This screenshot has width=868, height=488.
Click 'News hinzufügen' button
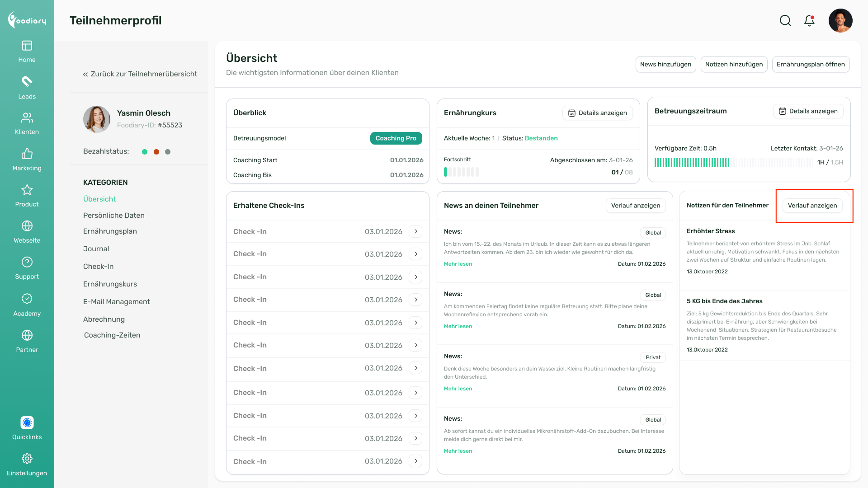coord(665,64)
